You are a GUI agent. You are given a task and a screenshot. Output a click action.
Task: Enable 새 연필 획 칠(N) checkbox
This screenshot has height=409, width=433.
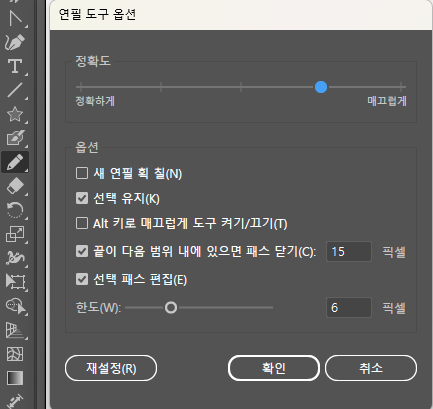(x=82, y=173)
